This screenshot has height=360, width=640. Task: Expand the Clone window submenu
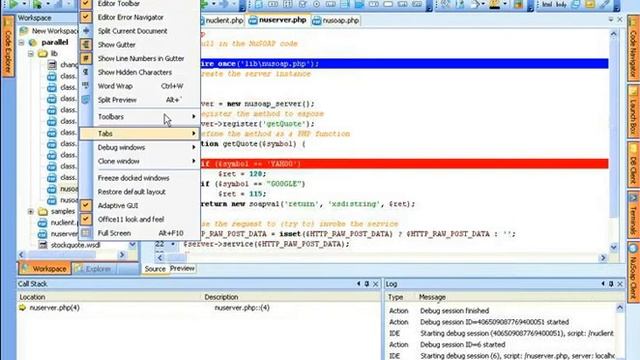tap(139, 161)
